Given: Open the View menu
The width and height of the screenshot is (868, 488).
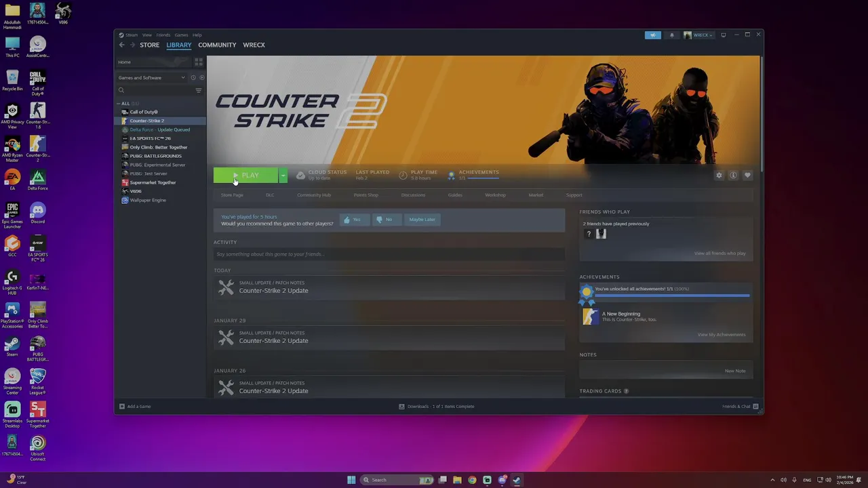Looking at the screenshot, I should click(x=146, y=35).
